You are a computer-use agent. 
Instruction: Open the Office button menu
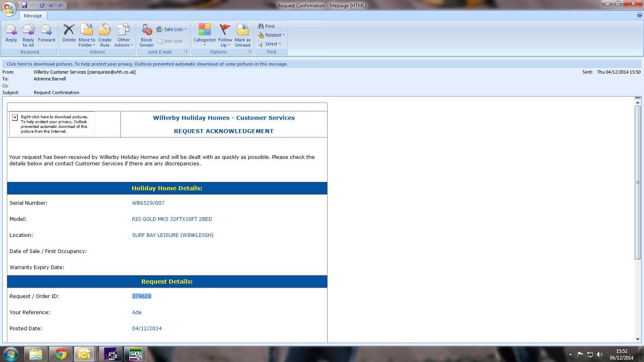9,9
